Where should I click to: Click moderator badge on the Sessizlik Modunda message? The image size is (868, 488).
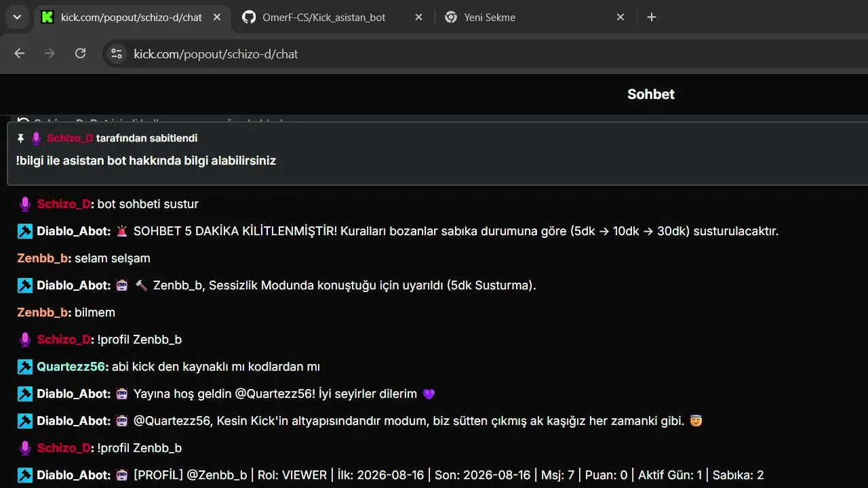pyautogui.click(x=25, y=285)
